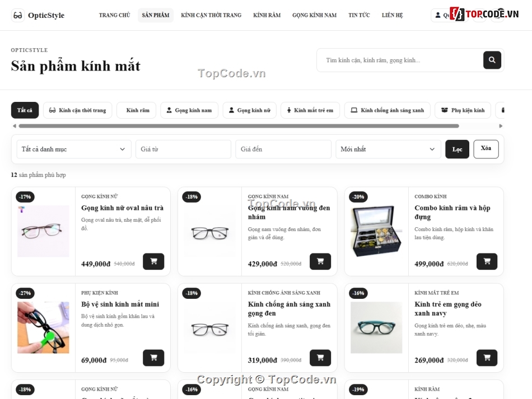
Task: Click the search magnifier button
Action: [x=492, y=60]
